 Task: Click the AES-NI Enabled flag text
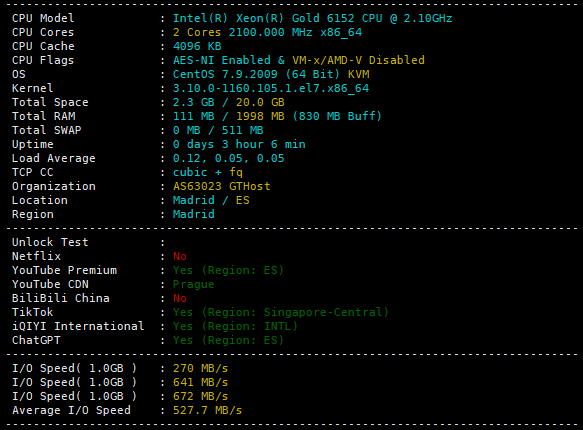[222, 60]
